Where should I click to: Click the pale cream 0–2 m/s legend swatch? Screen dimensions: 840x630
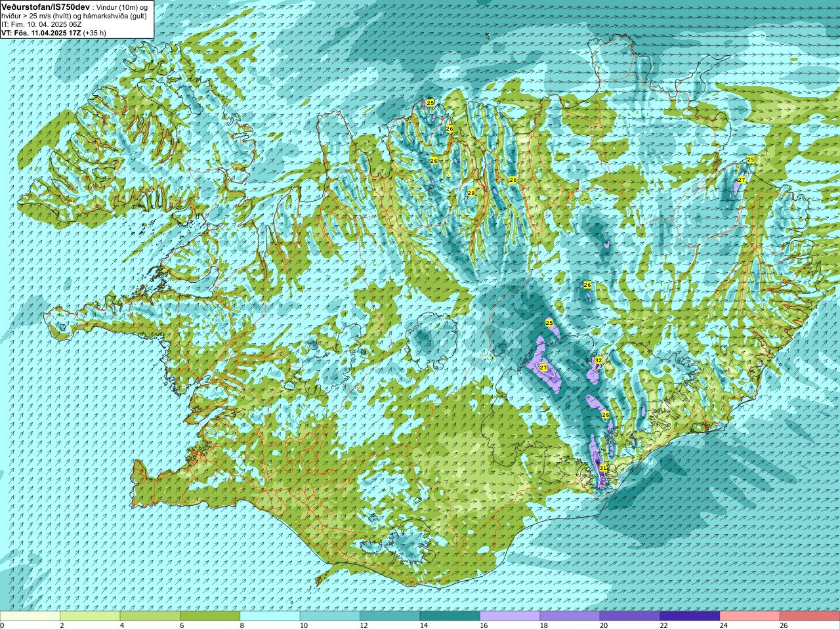(x=30, y=616)
